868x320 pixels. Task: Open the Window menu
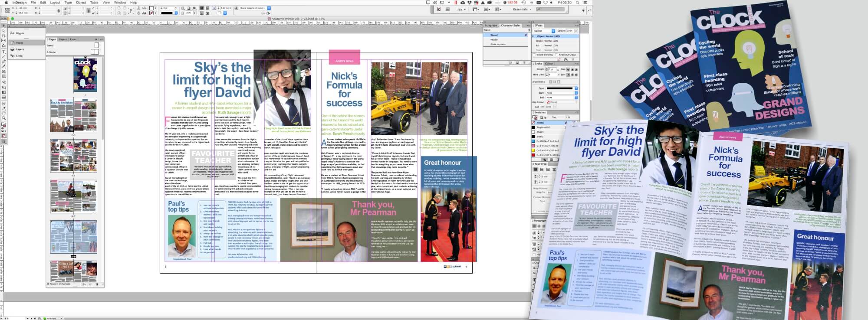pyautogui.click(x=120, y=3)
